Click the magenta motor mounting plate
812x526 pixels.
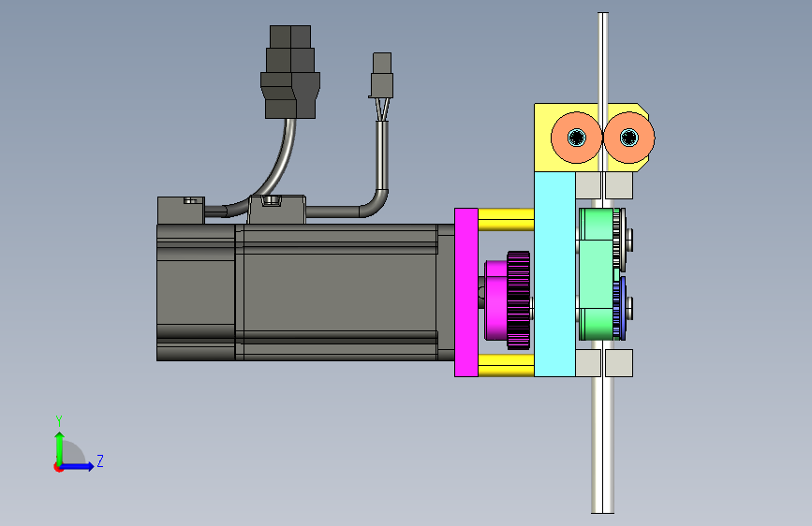coord(466,293)
